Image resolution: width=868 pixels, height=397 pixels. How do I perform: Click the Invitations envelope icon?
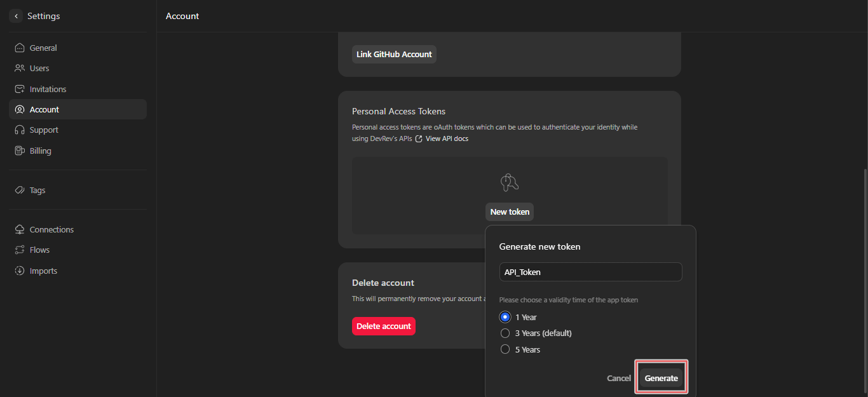[20, 89]
